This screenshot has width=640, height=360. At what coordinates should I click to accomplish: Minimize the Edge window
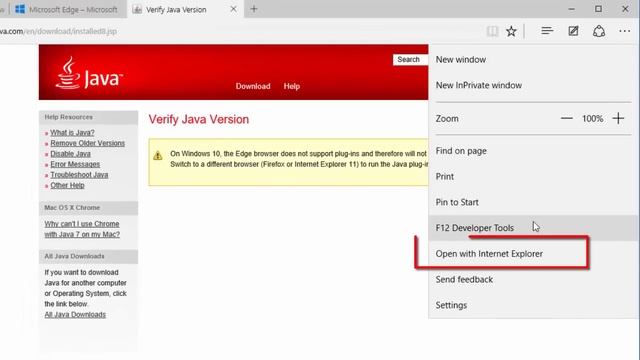coord(571,9)
